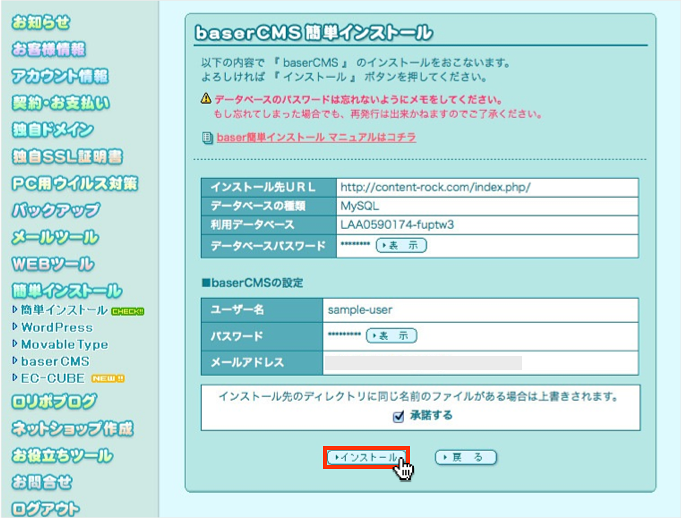Image resolution: width=681 pixels, height=518 pixels.
Task: Click the install URL http://content-rock.com/index.php/
Action: pyautogui.click(x=435, y=188)
